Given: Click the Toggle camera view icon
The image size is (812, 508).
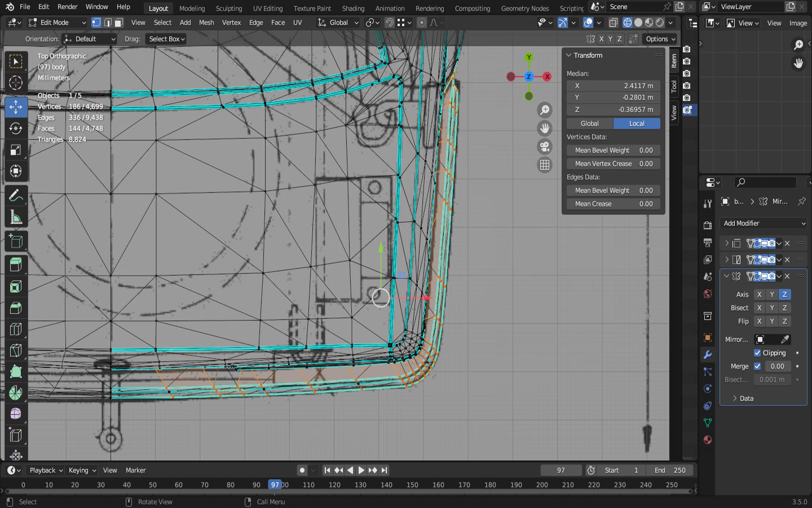Looking at the screenshot, I should click(544, 147).
